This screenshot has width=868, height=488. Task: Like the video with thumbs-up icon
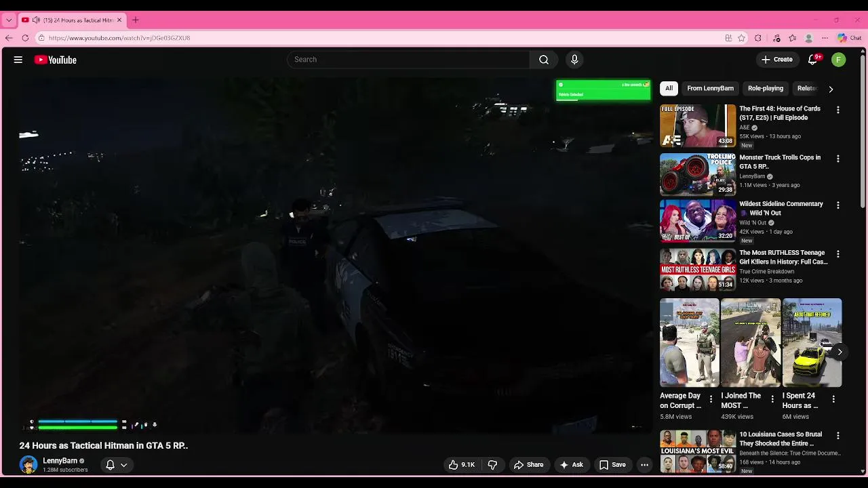pyautogui.click(x=462, y=465)
